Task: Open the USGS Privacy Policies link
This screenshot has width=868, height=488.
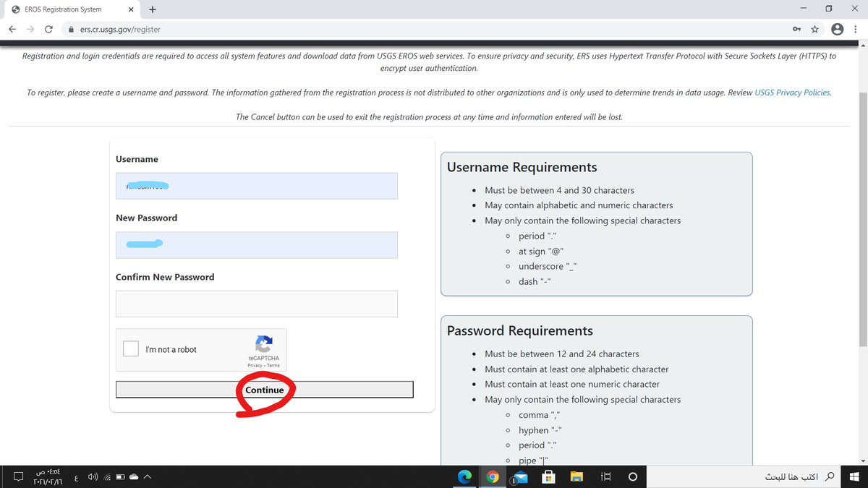Action: click(x=792, y=93)
